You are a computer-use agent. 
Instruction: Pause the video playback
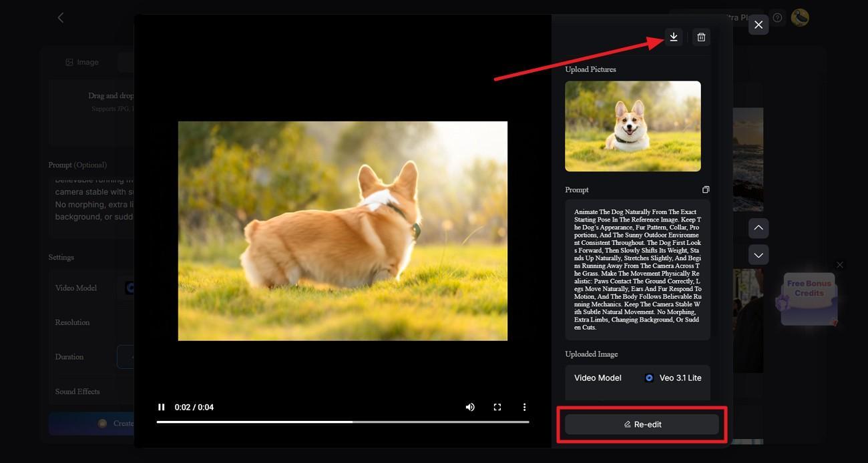(162, 407)
